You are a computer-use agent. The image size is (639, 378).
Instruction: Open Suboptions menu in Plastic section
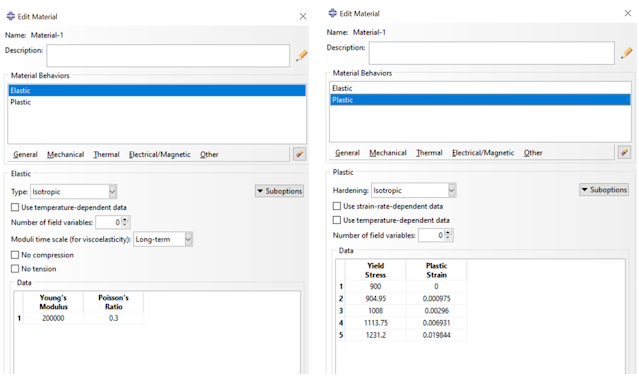coord(604,189)
